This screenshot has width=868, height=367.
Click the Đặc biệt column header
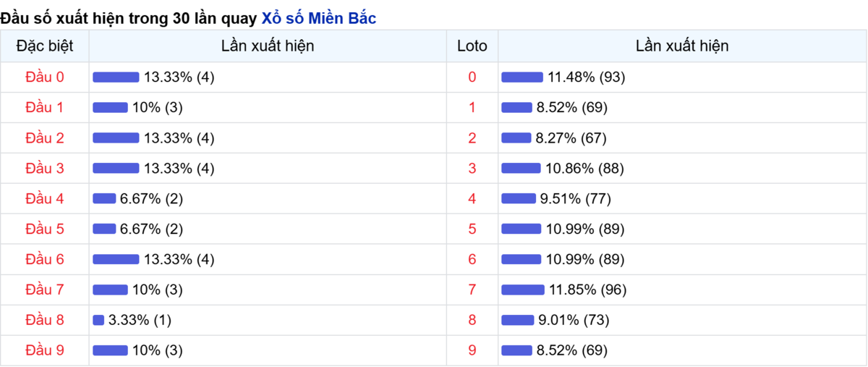coord(45,46)
